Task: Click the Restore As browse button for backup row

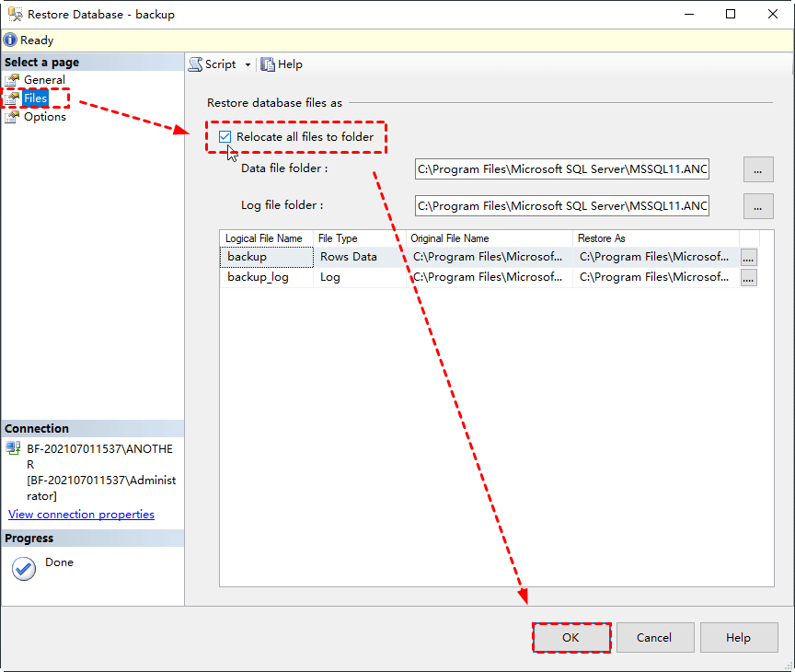Action: 748,257
